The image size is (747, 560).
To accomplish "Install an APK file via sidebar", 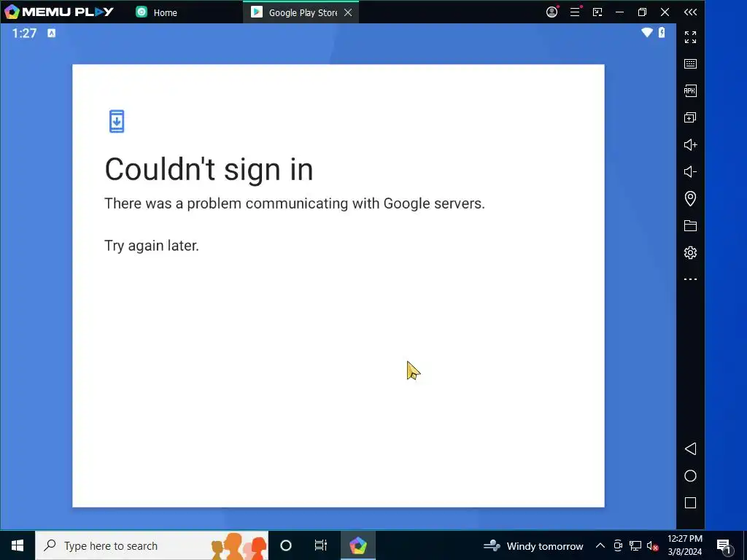I will pos(690,90).
